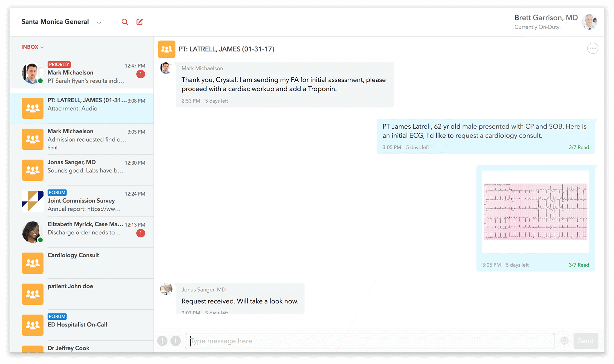Viewport: 614px width, 364px height.
Task: Click the unread badge on Elizabeth Myrick
Action: click(141, 233)
